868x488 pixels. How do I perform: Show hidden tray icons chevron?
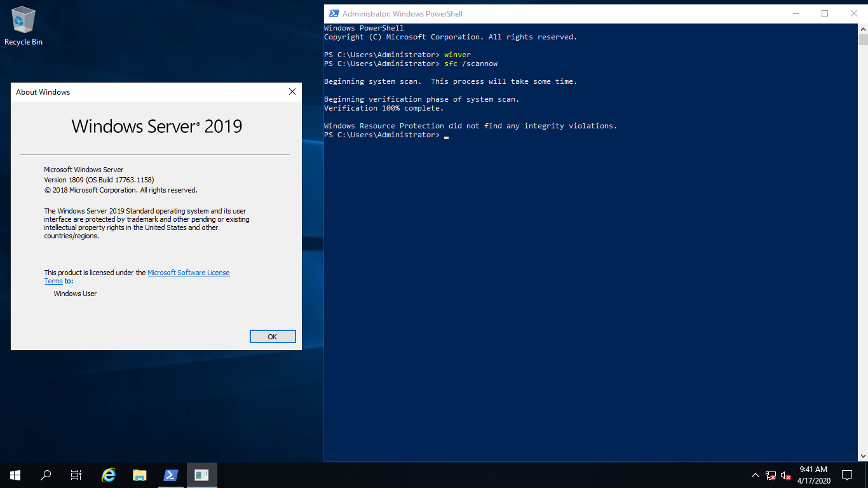tap(755, 475)
